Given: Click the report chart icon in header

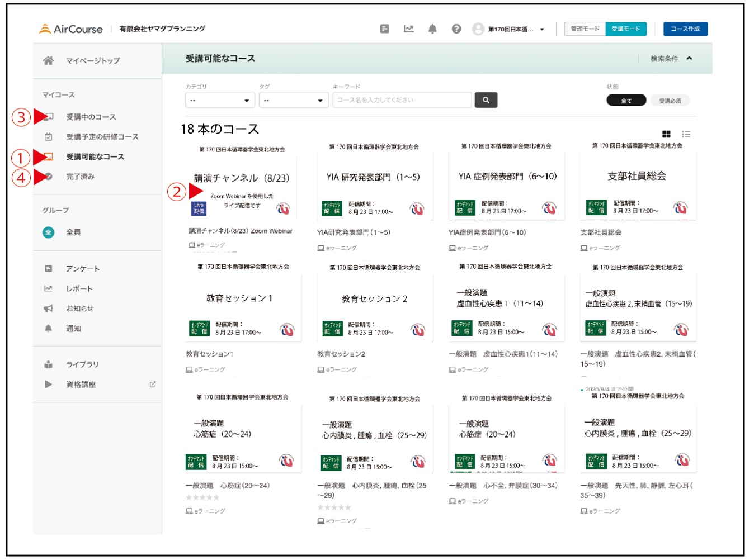Looking at the screenshot, I should point(409,29).
